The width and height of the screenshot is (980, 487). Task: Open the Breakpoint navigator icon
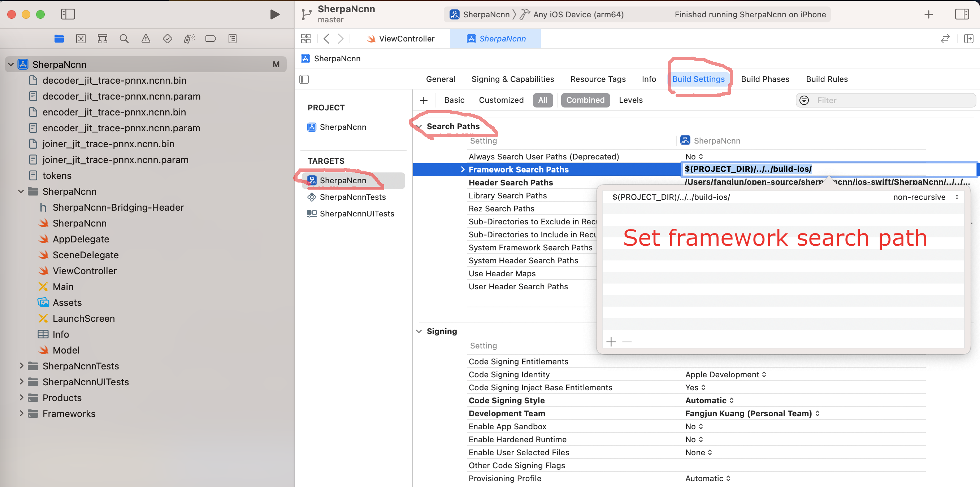point(211,38)
